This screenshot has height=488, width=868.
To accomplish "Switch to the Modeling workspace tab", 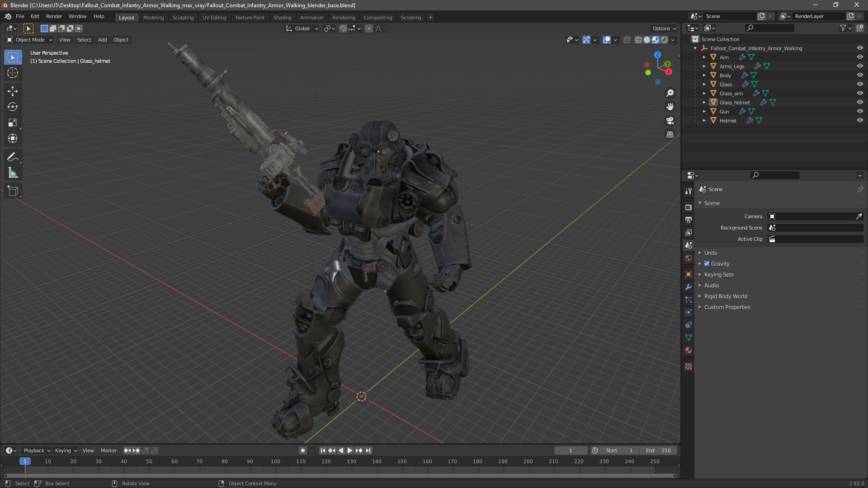I will (x=153, y=17).
